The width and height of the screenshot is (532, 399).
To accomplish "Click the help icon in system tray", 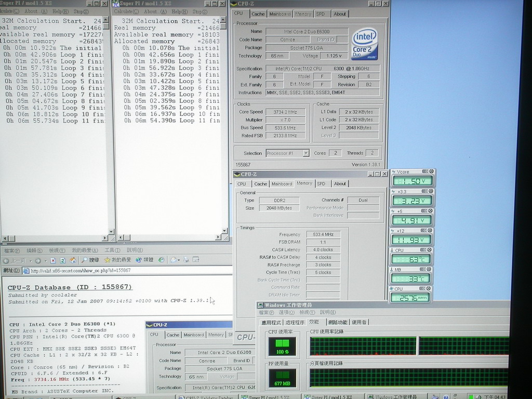I will pyautogui.click(x=446, y=396).
